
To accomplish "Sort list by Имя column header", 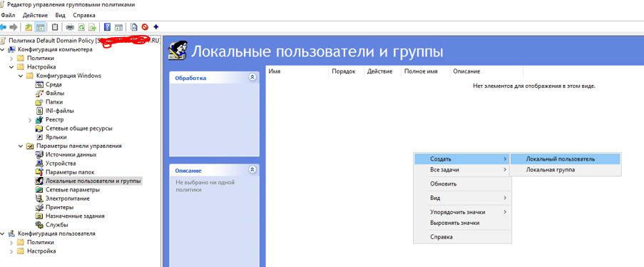I will point(297,71).
